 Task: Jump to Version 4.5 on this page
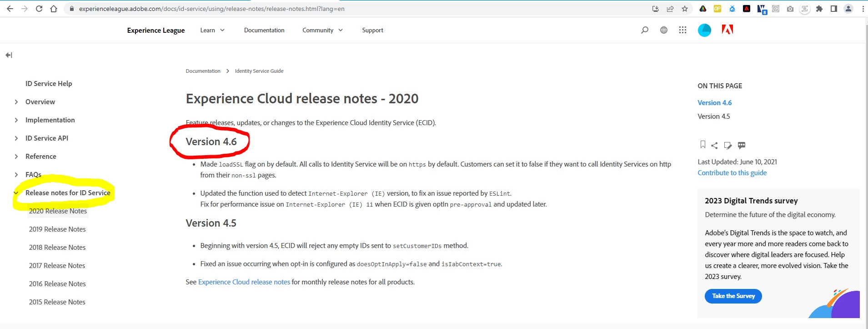pyautogui.click(x=713, y=116)
